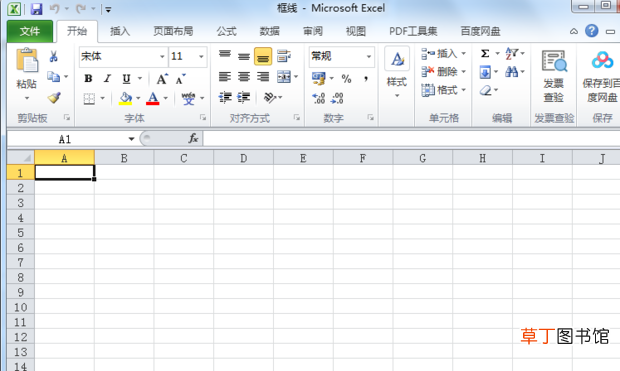
Task: Click the wrap text icon
Action: 284,56
